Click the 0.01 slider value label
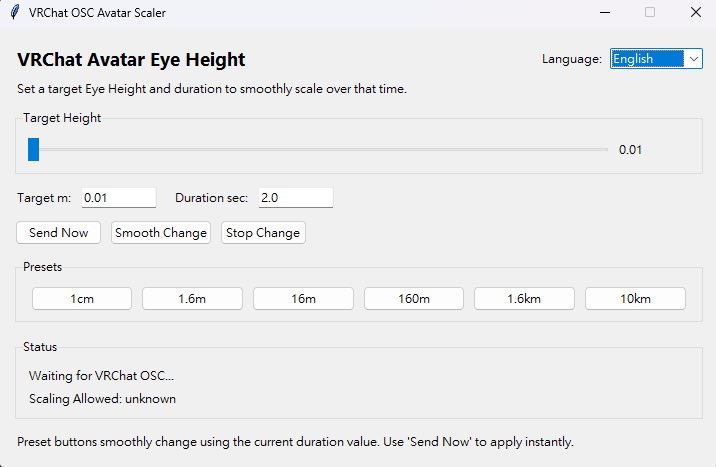This screenshot has height=467, width=716. coord(630,150)
